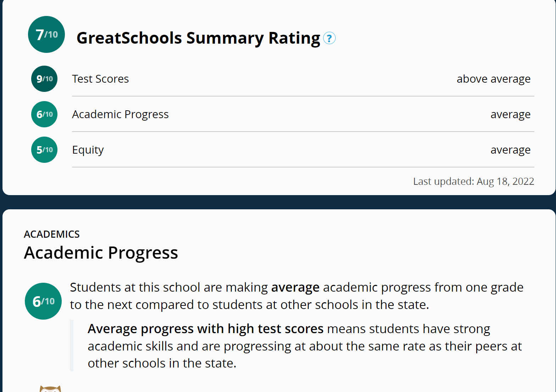Click the owl icon at the bottom
The width and height of the screenshot is (556, 392).
pos(50,389)
